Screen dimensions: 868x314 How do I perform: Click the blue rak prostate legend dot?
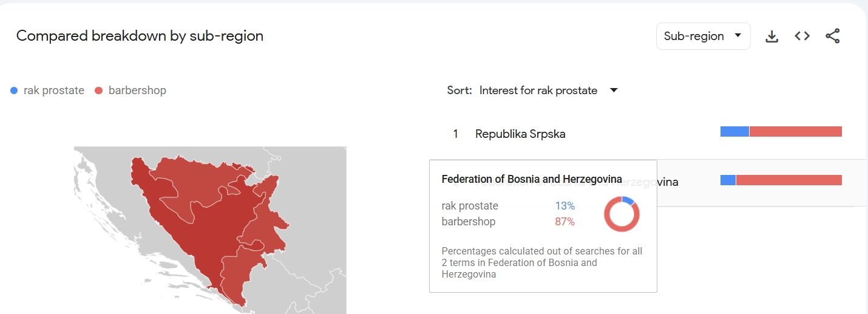(x=15, y=90)
